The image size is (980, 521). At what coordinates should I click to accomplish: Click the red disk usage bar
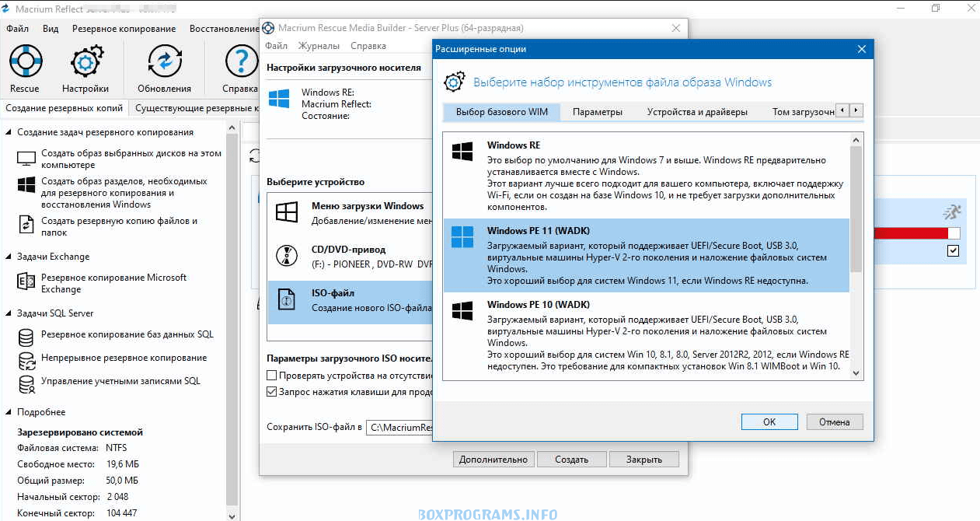click(911, 233)
